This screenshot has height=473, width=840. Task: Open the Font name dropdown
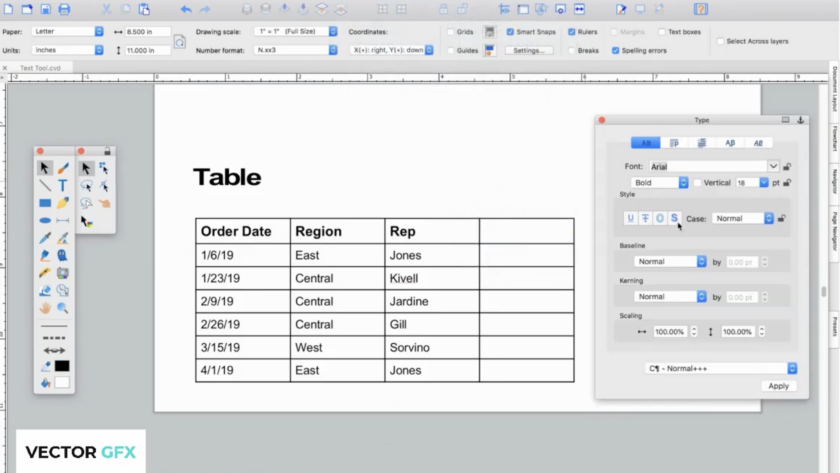[x=773, y=167]
